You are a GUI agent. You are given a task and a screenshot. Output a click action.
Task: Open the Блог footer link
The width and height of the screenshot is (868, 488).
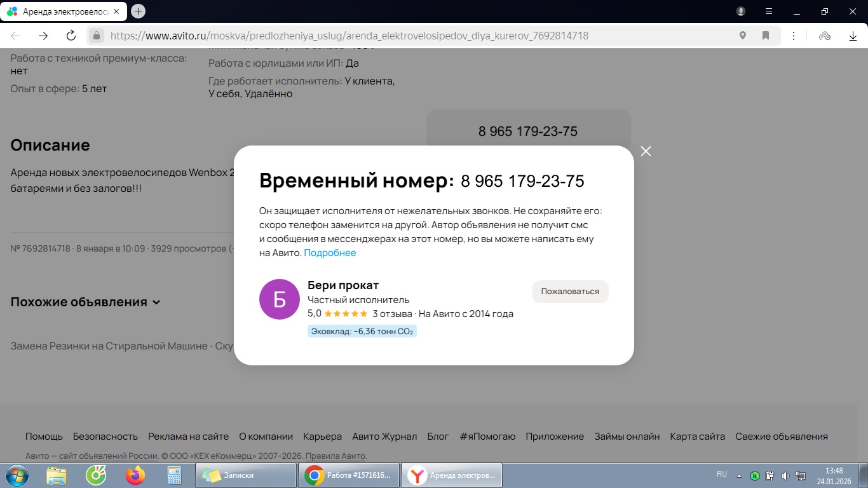tap(438, 437)
